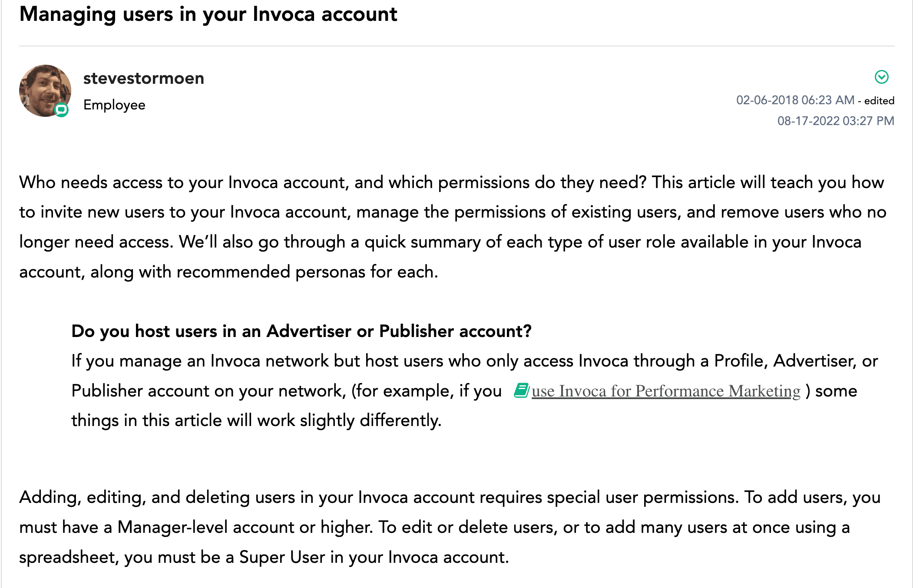Image resolution: width=913 pixels, height=588 pixels.
Task: Click the edited timestamp 08-17-2022
Action: [x=835, y=121]
